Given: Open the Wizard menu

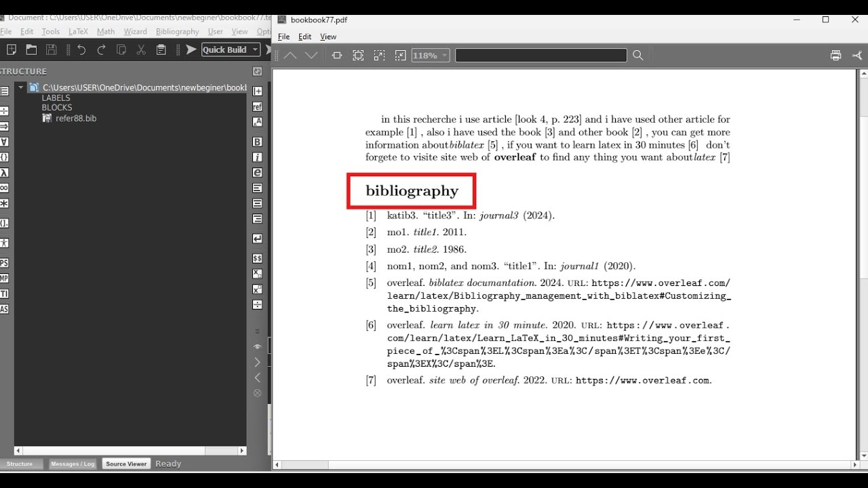Looking at the screenshot, I should (135, 31).
